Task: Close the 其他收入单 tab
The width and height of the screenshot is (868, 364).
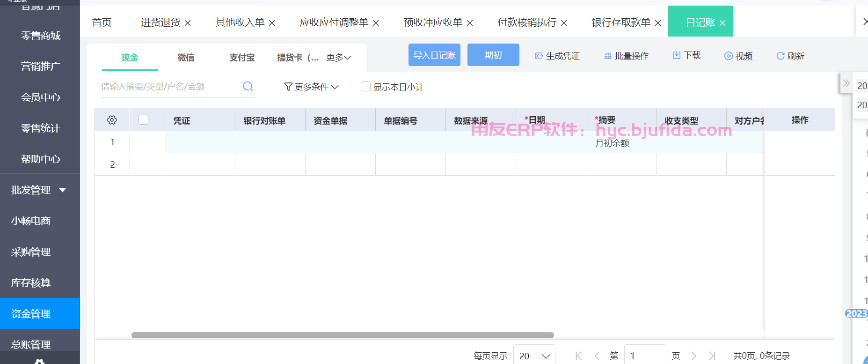Action: [x=272, y=23]
